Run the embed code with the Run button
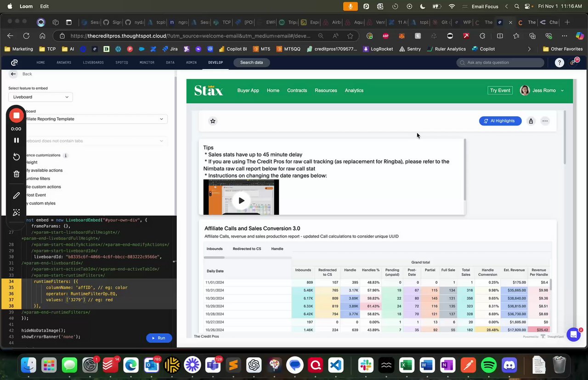The image size is (588, 380). [159, 338]
